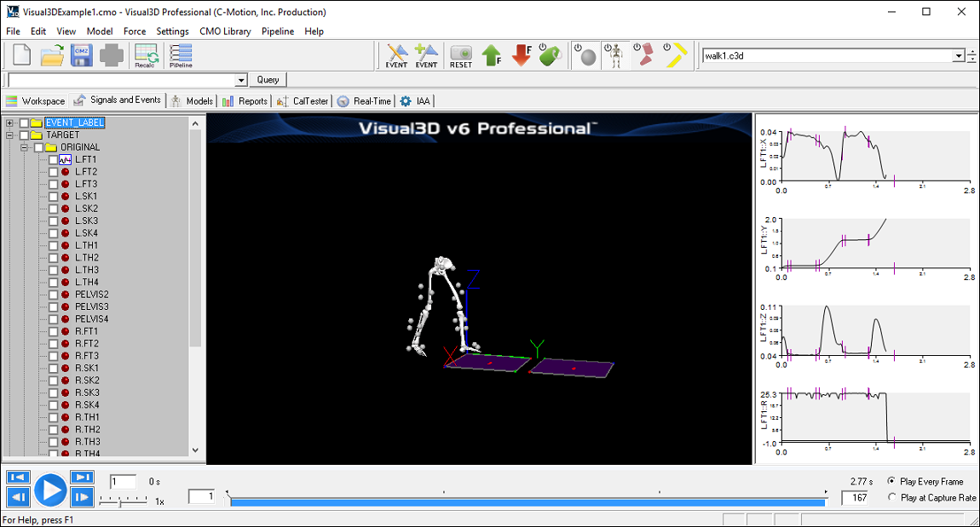This screenshot has height=527, width=980.
Task: Save the CMZ workspace with the disk icon
Action: 81,55
